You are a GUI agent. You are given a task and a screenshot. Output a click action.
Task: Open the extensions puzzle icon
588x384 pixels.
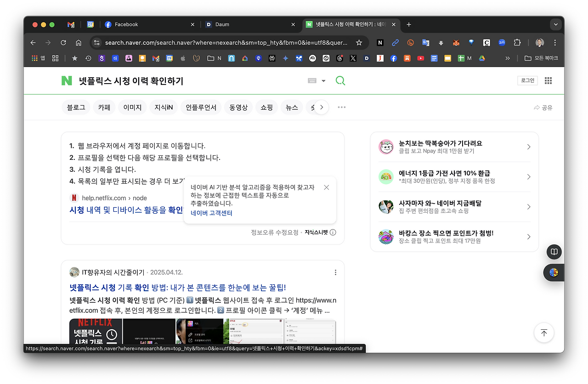517,43
